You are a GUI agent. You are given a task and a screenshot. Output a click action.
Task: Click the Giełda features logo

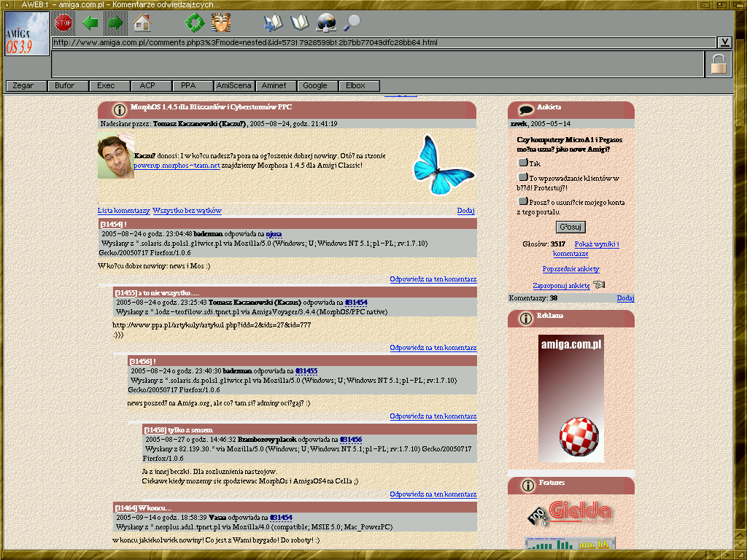pyautogui.click(x=570, y=513)
